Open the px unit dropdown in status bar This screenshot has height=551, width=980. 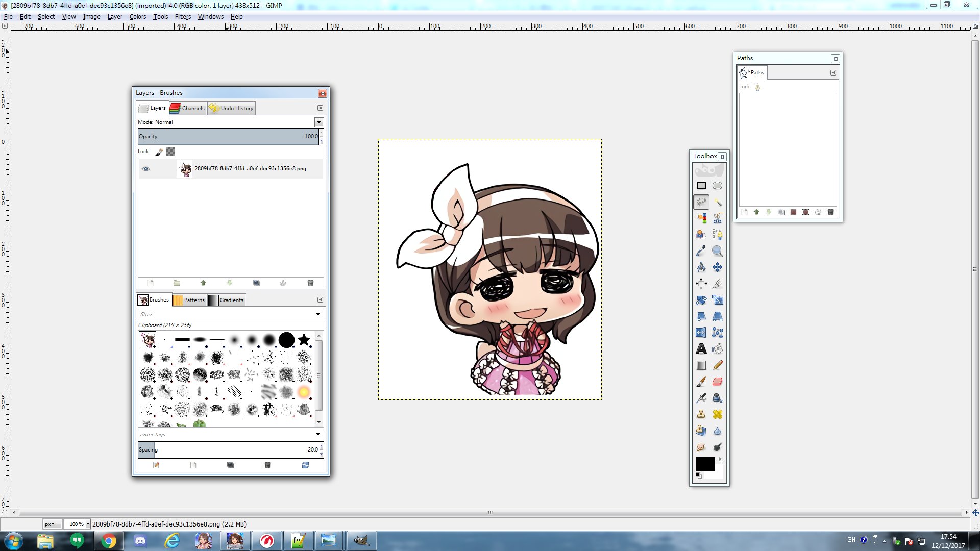[52, 524]
